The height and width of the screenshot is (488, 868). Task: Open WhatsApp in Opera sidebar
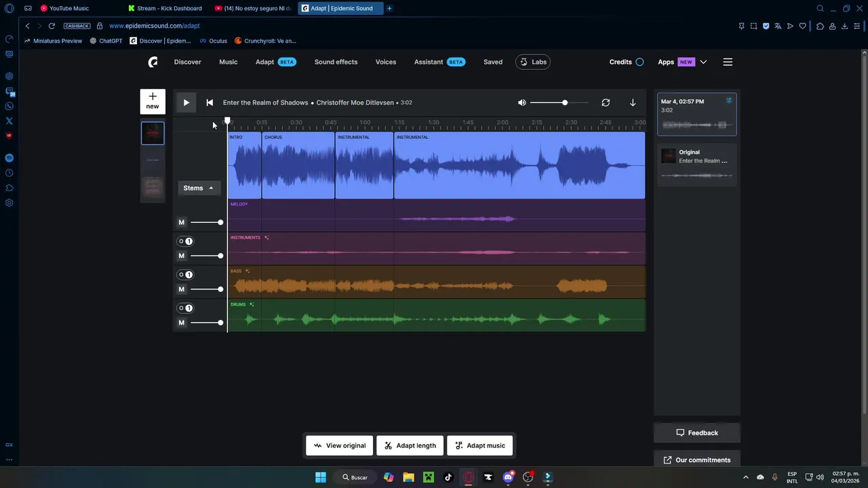click(9, 106)
